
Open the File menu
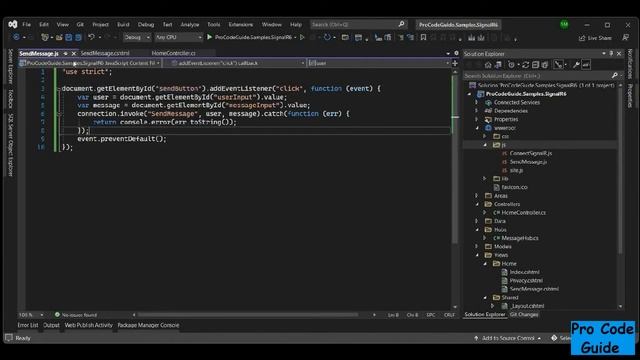(27, 24)
